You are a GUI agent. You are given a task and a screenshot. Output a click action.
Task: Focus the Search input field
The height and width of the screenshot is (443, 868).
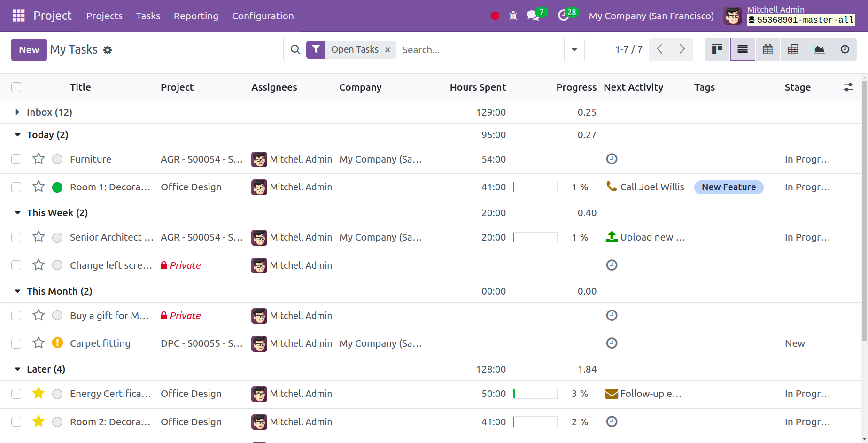480,49
